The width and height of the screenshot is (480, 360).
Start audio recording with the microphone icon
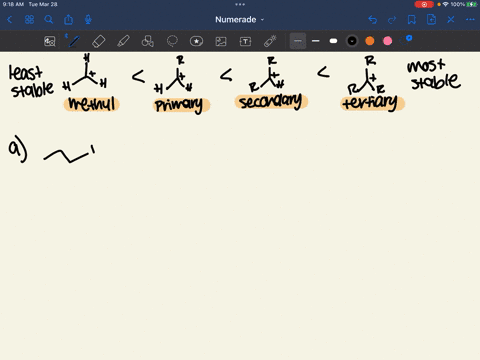(x=88, y=20)
